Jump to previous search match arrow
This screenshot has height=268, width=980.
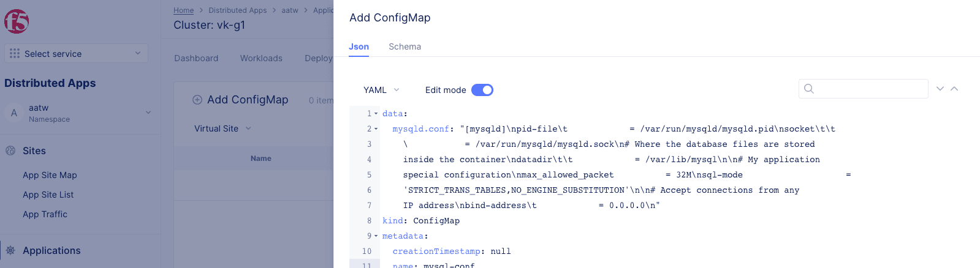click(954, 89)
